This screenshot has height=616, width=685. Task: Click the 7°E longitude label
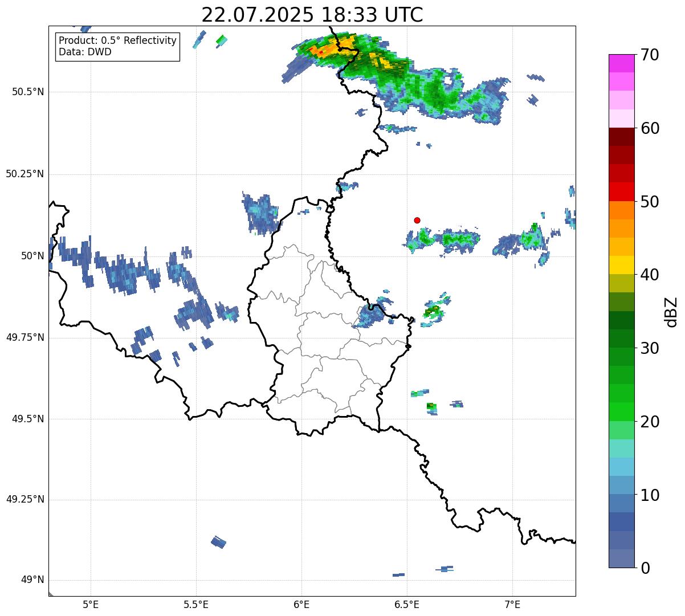click(512, 604)
